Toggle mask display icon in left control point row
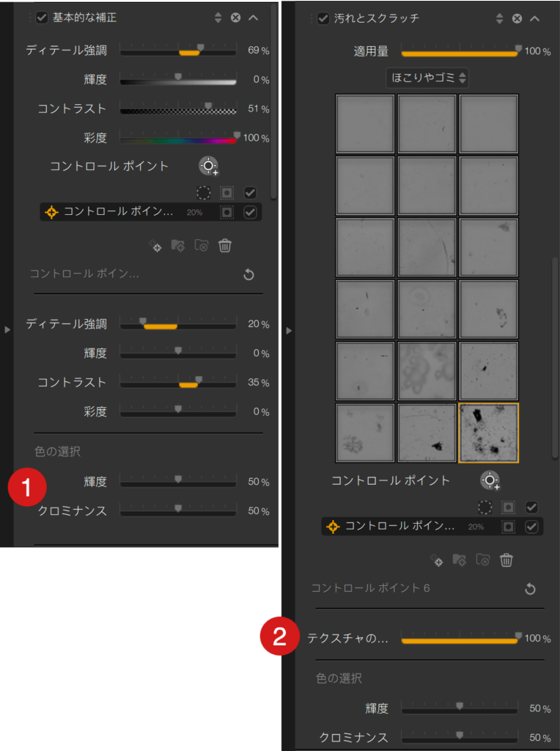 227,212
